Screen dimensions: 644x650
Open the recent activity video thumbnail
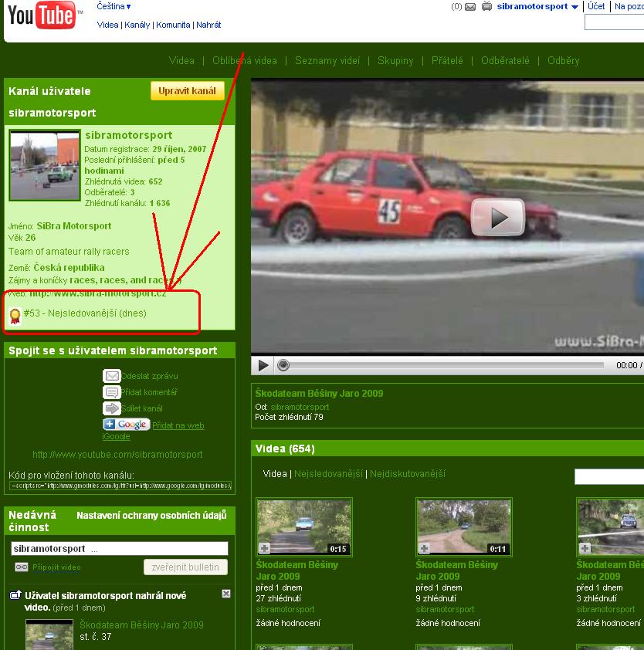[49, 635]
